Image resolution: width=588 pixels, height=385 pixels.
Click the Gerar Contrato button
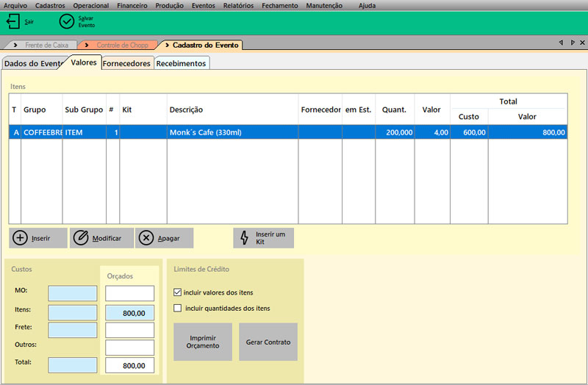pyautogui.click(x=268, y=342)
